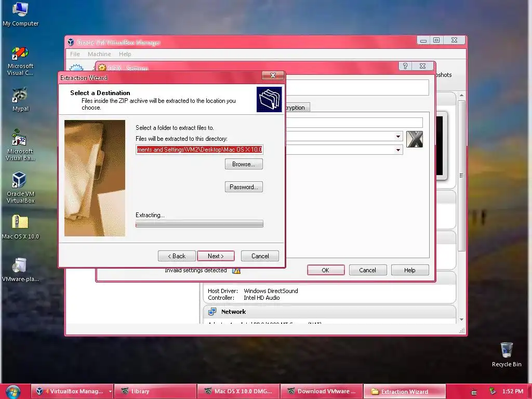532x399 pixels.
Task: Open the File menu in VirtualBox
Action: click(75, 54)
